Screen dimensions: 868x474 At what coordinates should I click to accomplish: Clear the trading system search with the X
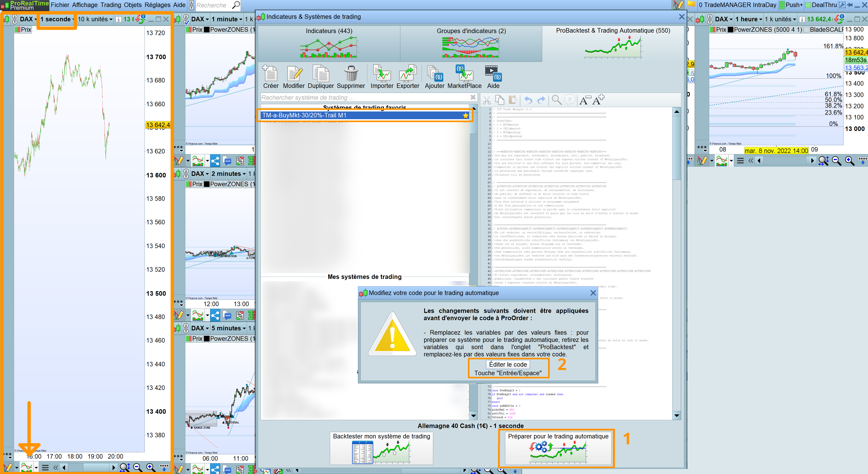[473, 97]
